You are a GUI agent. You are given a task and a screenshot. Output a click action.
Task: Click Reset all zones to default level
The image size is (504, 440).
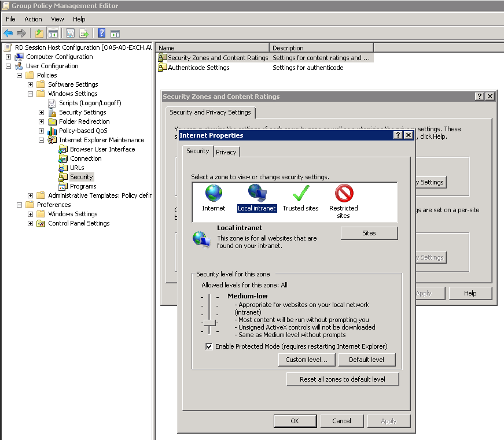click(x=343, y=379)
